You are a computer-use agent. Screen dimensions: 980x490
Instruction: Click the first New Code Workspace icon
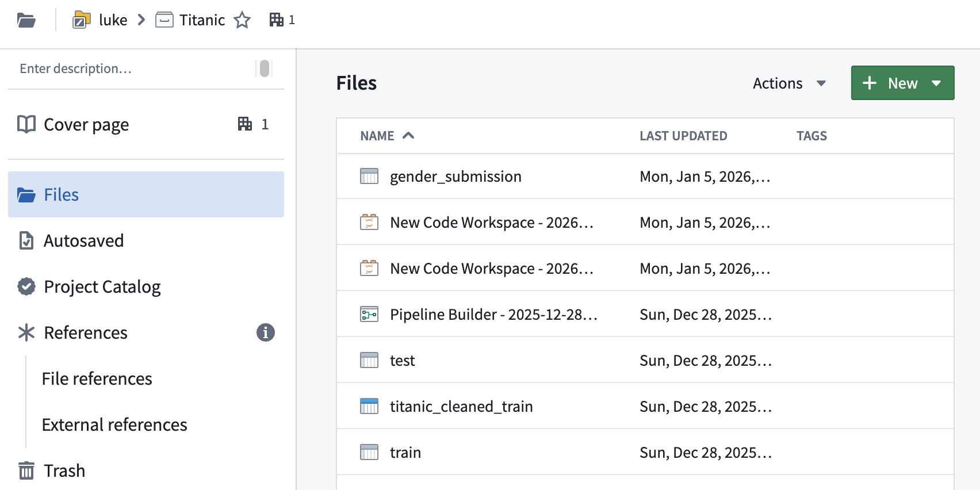tap(369, 222)
